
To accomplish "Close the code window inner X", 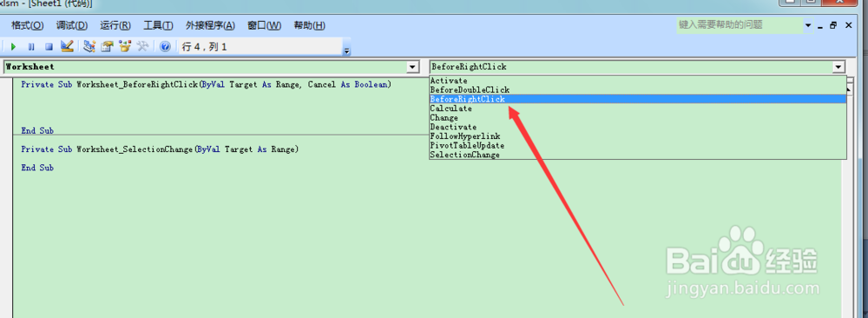I will (x=848, y=25).
